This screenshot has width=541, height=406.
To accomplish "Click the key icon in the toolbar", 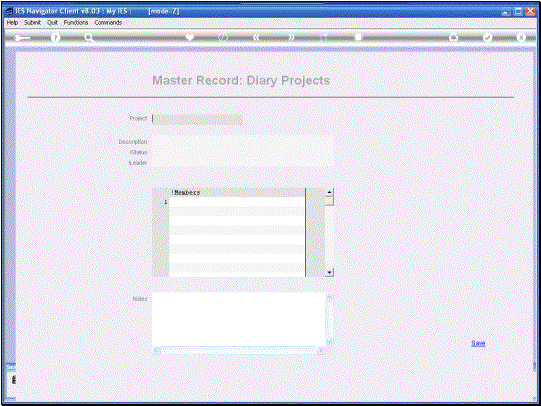I will [x=22, y=38].
